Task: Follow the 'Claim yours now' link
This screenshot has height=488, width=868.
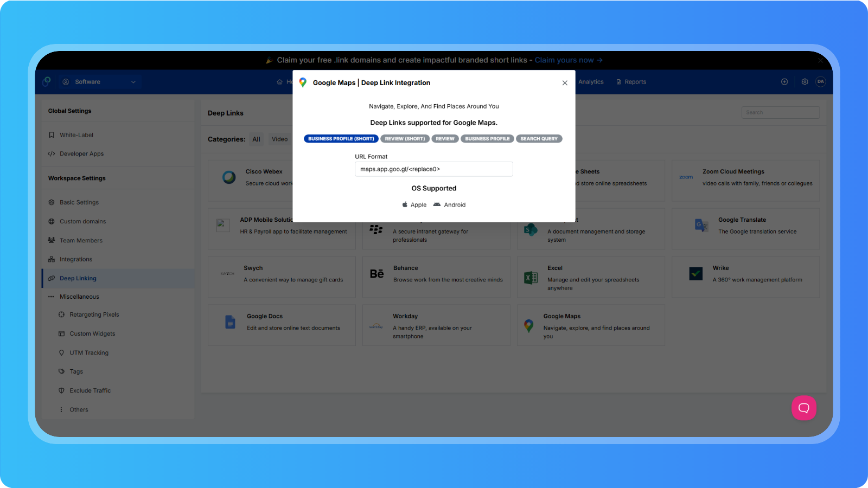Action: coord(568,60)
